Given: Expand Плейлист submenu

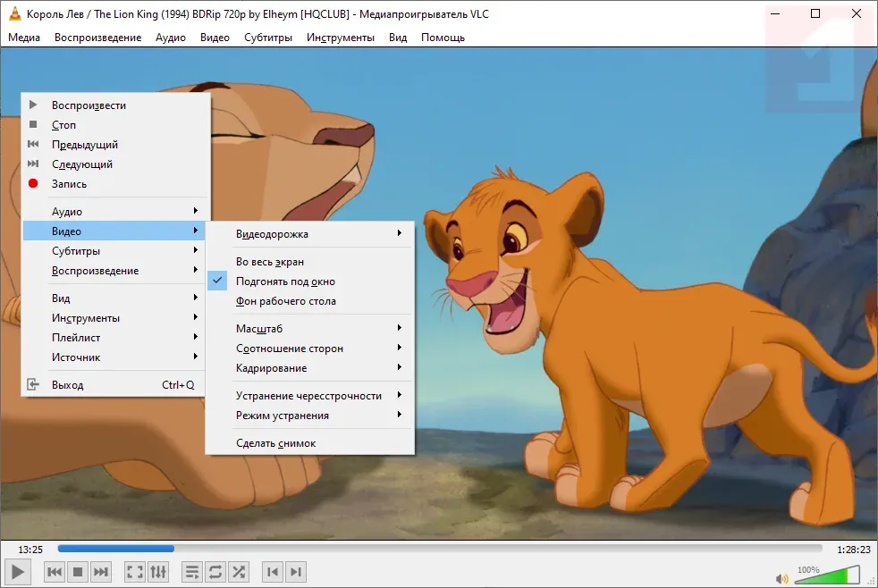Looking at the screenshot, I should click(115, 338).
